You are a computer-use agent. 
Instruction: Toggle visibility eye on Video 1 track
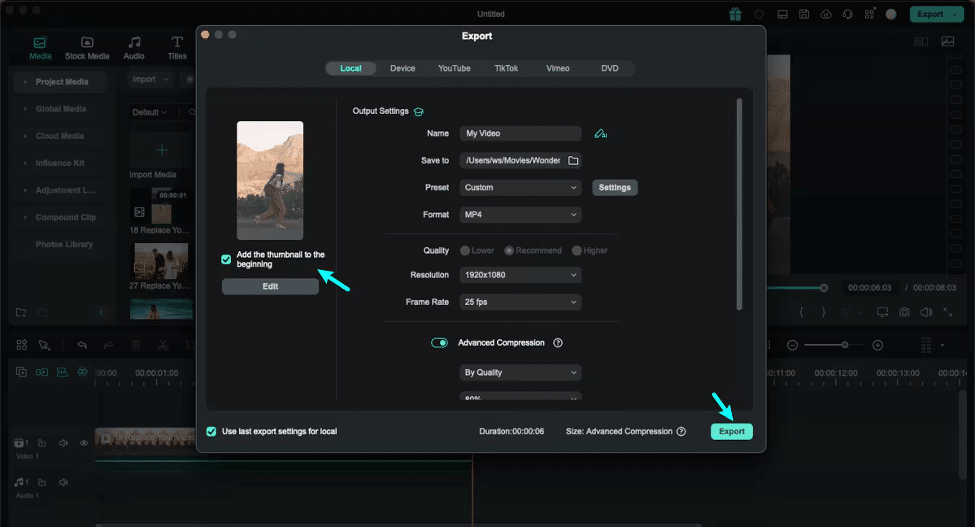[83, 443]
